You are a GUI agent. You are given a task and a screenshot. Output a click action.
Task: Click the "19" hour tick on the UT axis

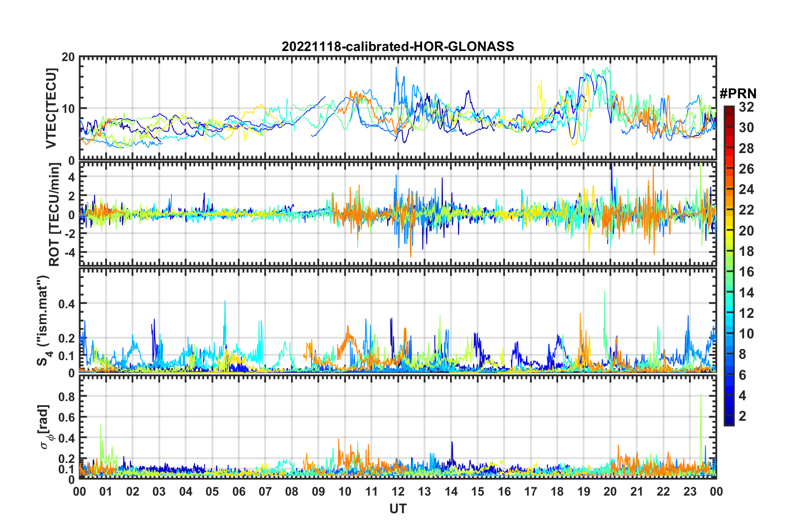[x=584, y=491]
